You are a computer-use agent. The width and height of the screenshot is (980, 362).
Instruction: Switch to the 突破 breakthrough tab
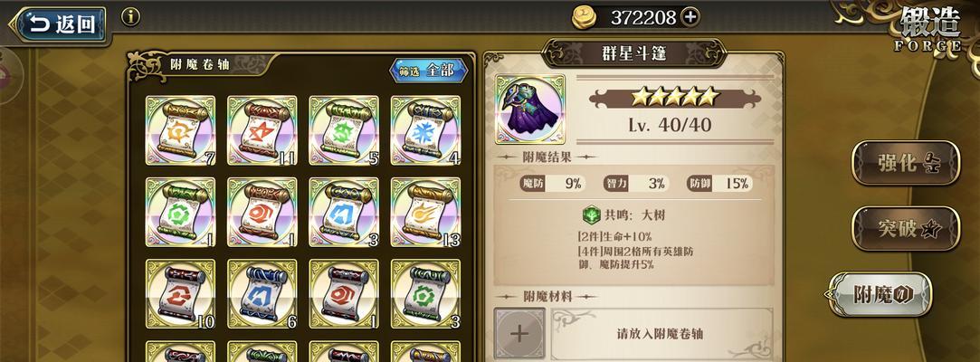pyautogui.click(x=906, y=228)
